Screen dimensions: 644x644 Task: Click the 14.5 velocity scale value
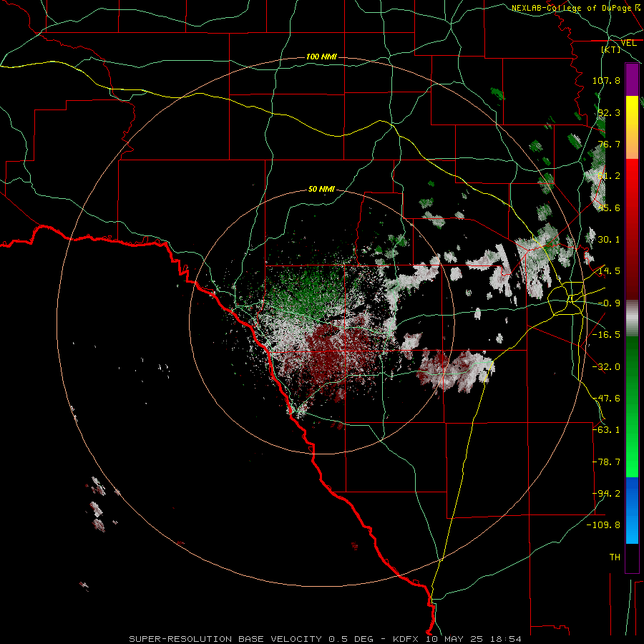tap(609, 271)
